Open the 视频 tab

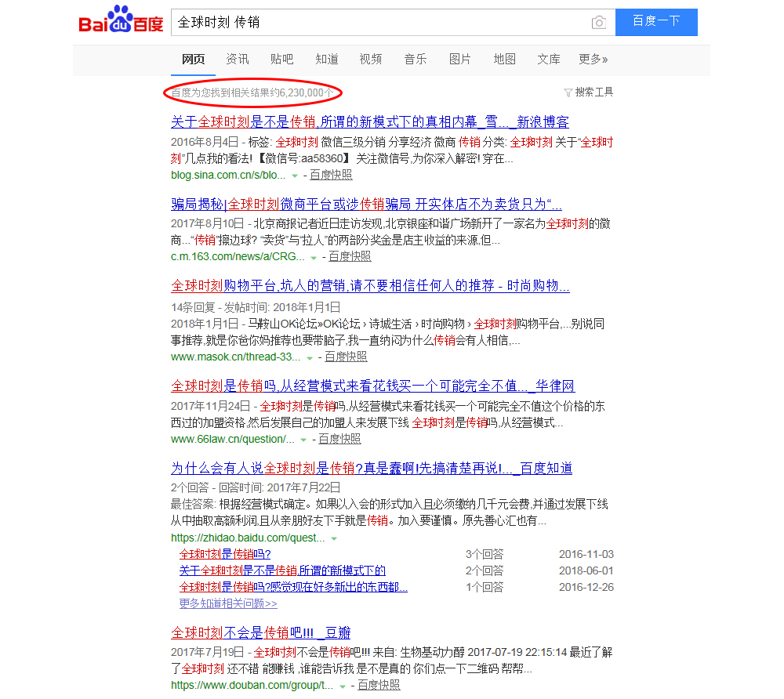click(371, 60)
